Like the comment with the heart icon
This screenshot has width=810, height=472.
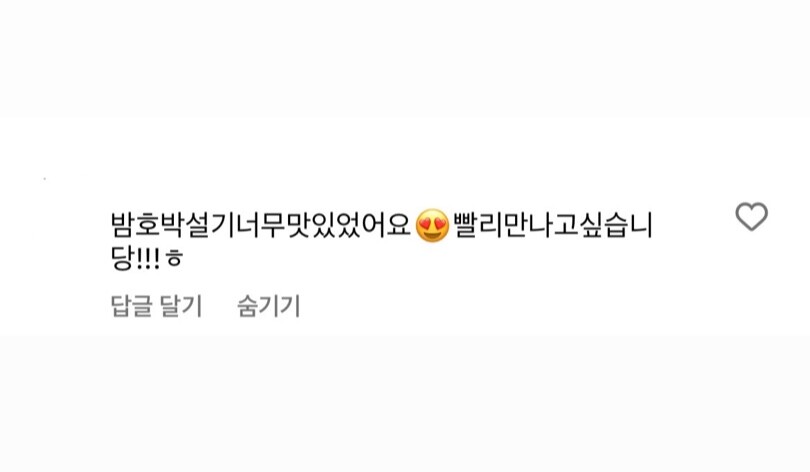(752, 216)
